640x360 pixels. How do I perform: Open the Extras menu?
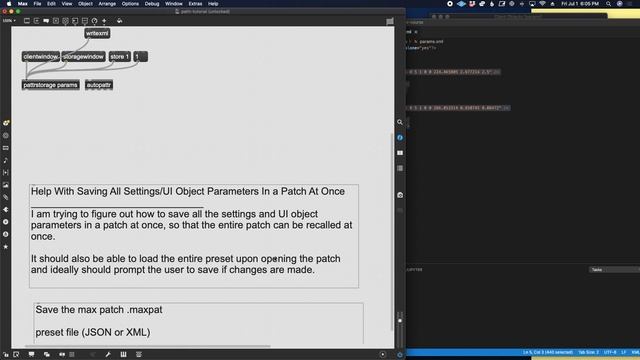coord(195,4)
